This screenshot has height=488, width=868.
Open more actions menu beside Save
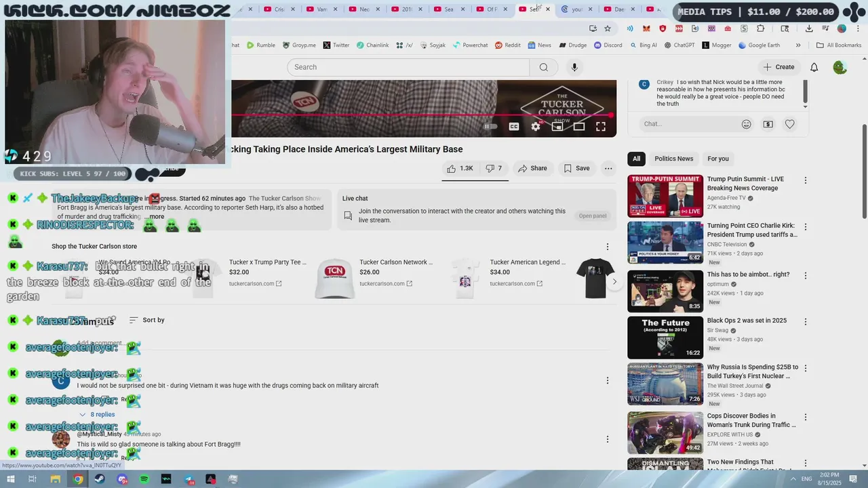coord(608,168)
